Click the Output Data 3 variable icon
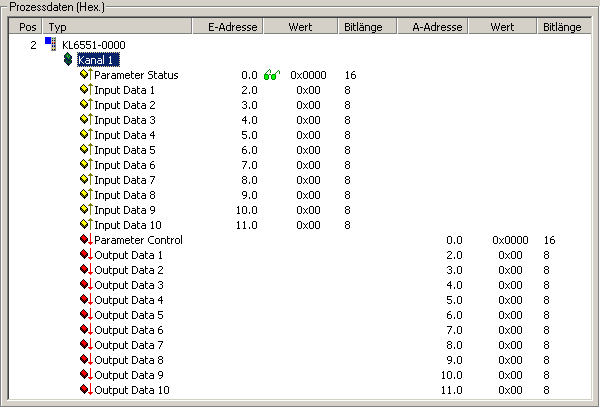 pos(86,284)
